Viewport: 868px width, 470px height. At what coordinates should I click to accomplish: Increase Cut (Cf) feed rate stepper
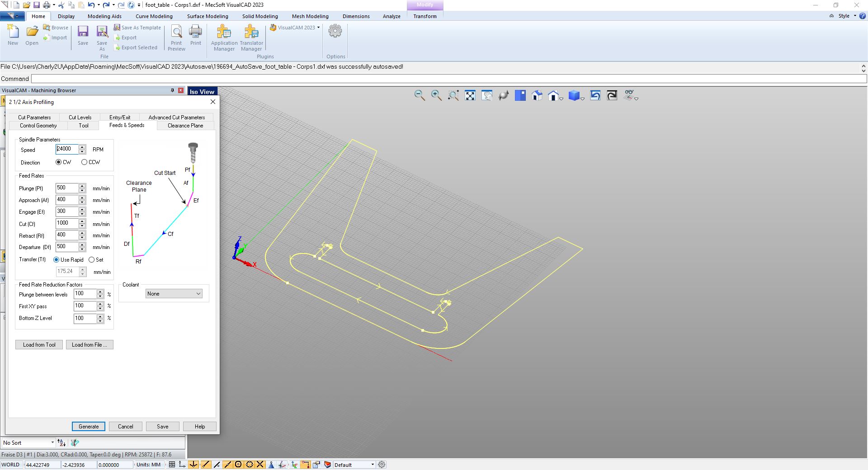point(82,221)
